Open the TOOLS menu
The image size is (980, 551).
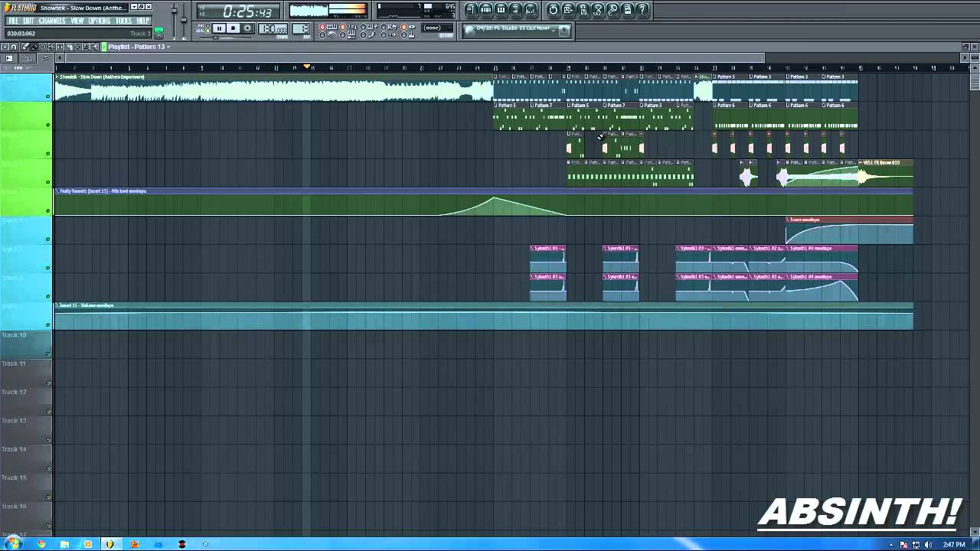124,21
